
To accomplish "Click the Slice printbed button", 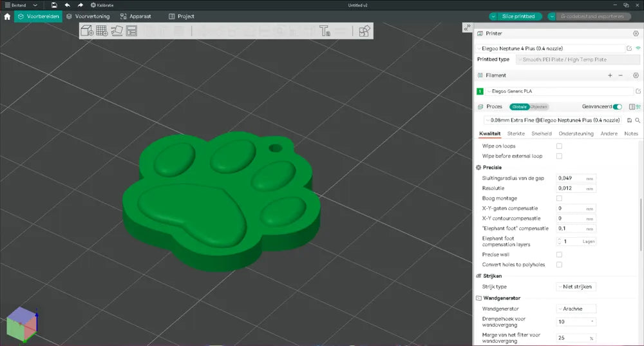I will coord(515,16).
